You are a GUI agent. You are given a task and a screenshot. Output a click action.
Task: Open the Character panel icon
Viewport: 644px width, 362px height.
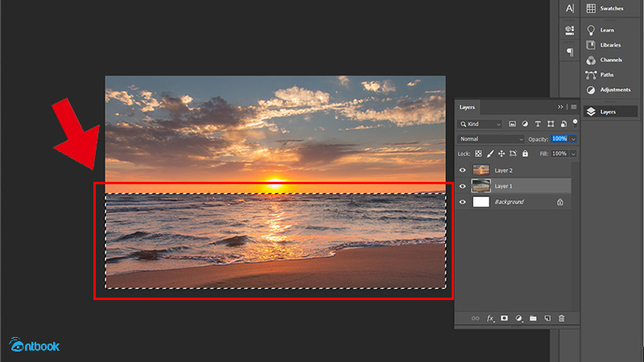[570, 8]
